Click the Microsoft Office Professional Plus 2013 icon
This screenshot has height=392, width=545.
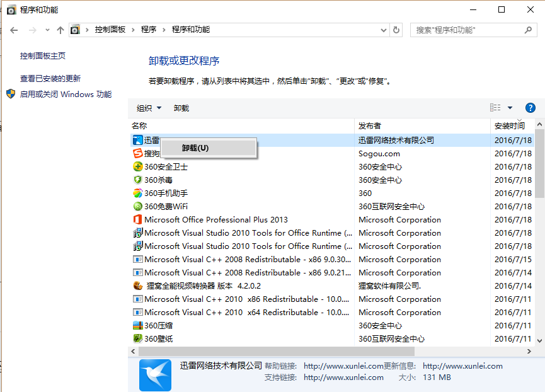138,219
